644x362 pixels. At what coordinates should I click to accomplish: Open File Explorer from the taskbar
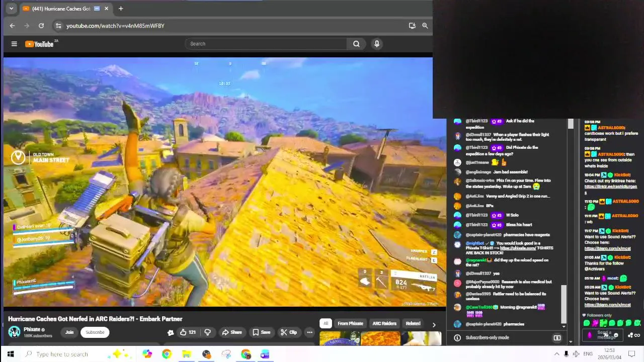[x=186, y=354]
